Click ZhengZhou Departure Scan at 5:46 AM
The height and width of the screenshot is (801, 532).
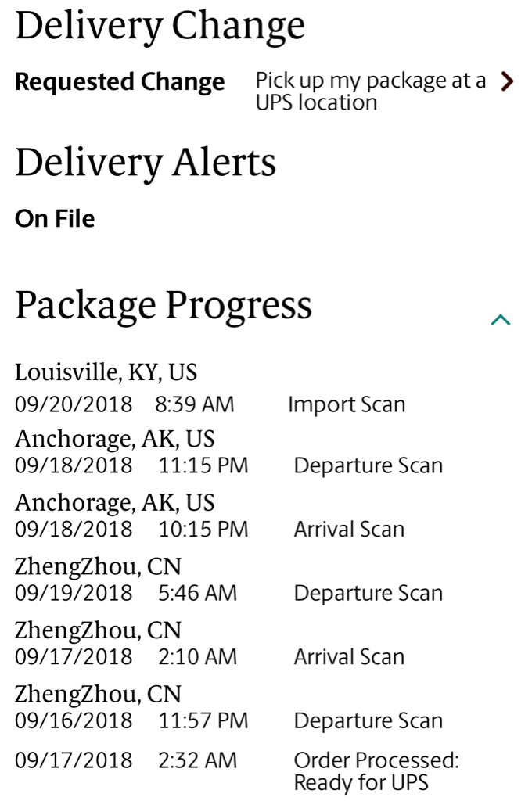coord(368,594)
